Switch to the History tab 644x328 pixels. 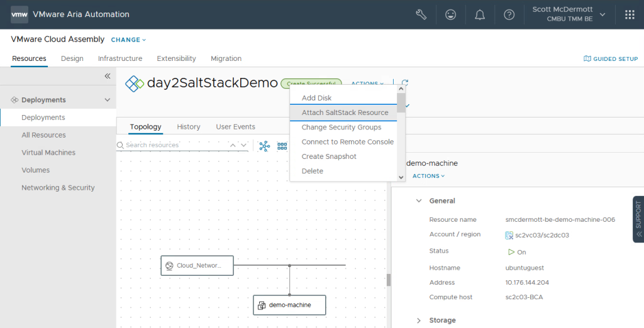(x=188, y=127)
